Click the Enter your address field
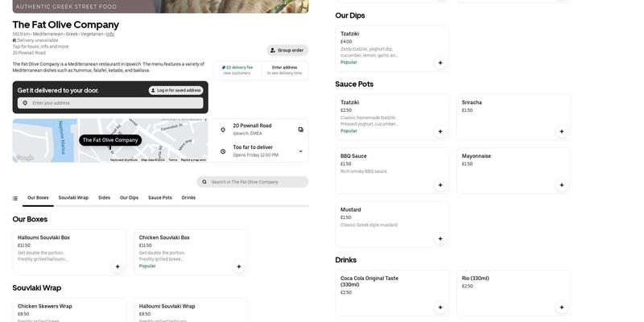 tap(116, 103)
